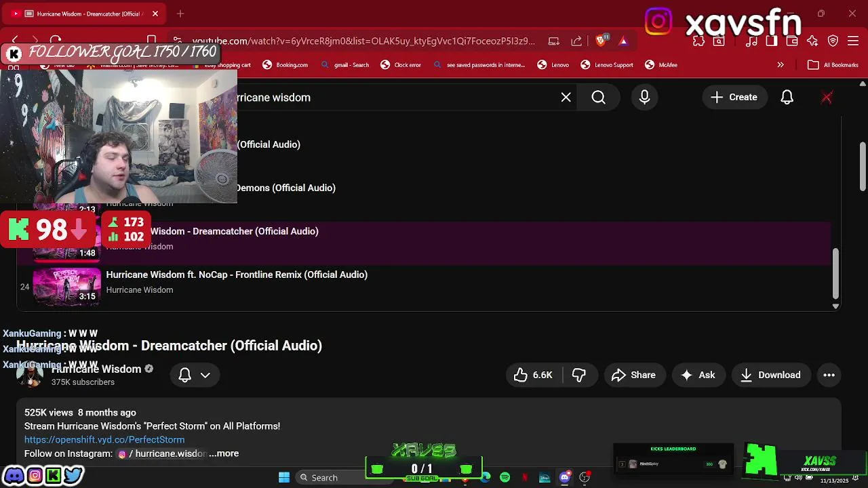Open Hurricane Wisdom channel name link
Viewport: 868px width, 488px height.
click(96, 369)
